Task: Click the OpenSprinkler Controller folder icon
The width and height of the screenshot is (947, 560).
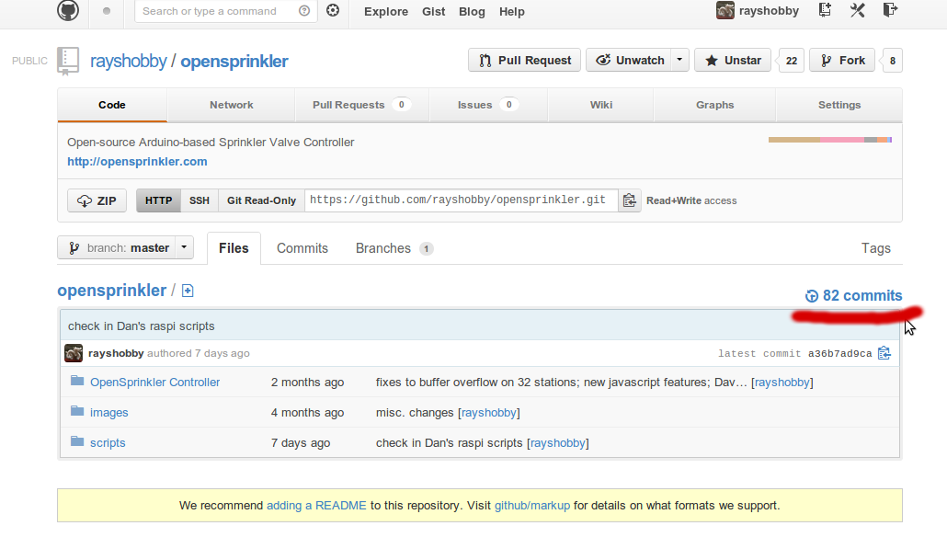Action: (x=77, y=381)
